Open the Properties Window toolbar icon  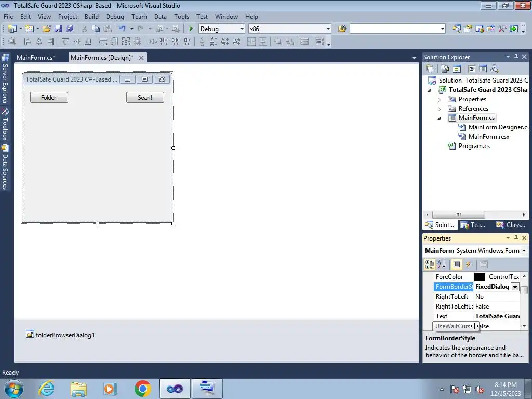click(x=468, y=29)
